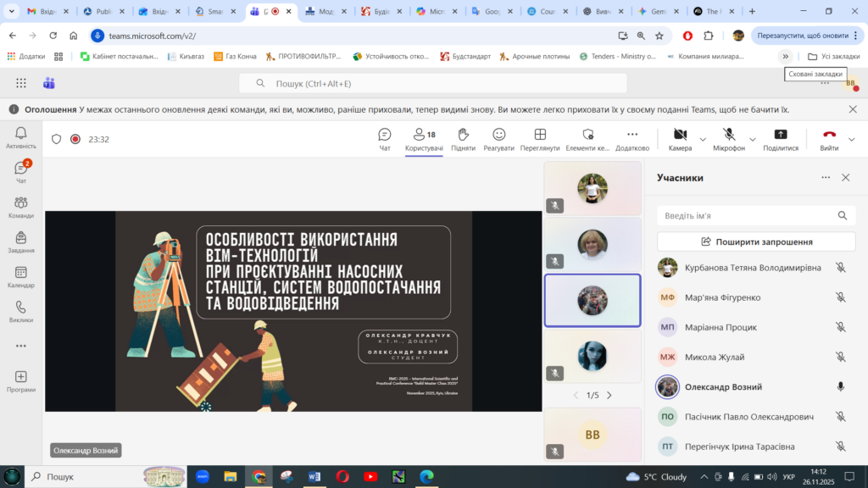Click the Share content icon
Screen dimensions: 868x488
(781, 139)
